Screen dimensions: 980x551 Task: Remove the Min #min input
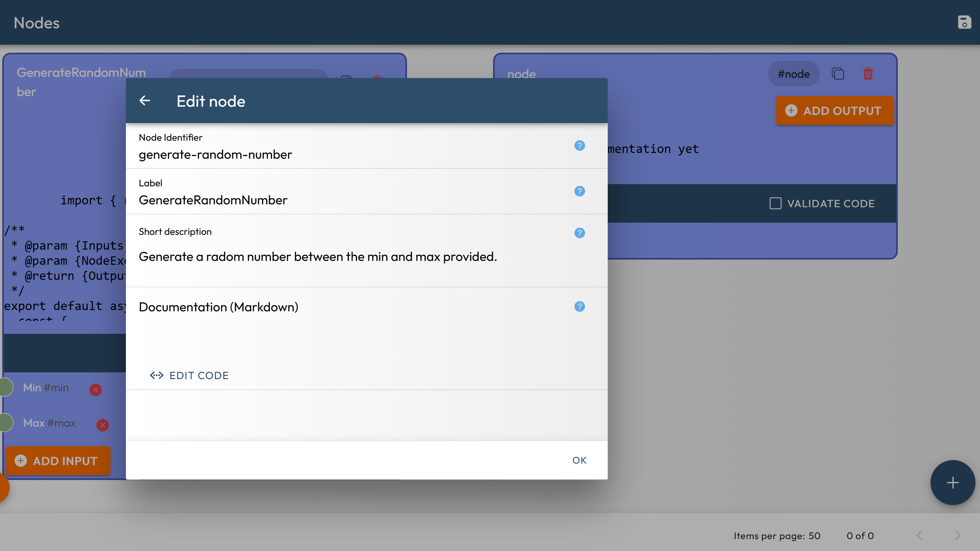(95, 390)
